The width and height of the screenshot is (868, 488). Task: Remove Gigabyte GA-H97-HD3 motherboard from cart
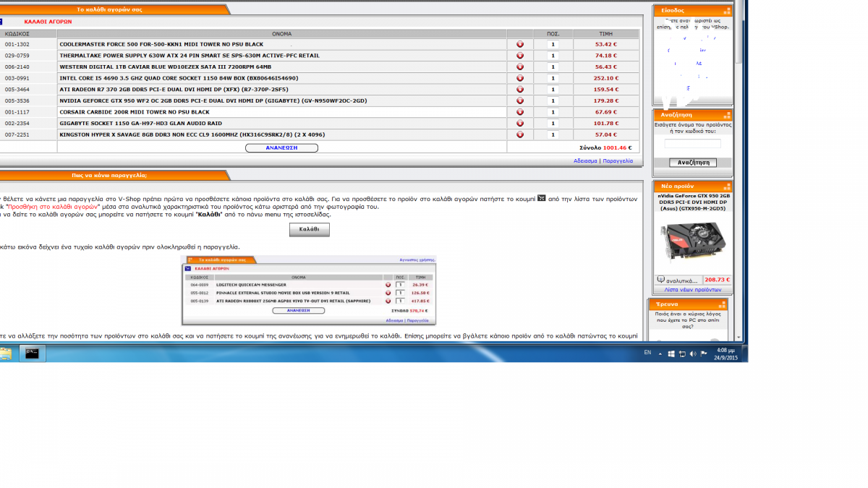(x=520, y=124)
